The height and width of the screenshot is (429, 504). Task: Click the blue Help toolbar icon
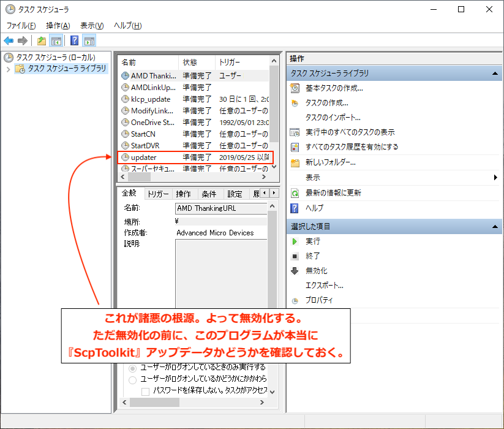click(x=74, y=41)
